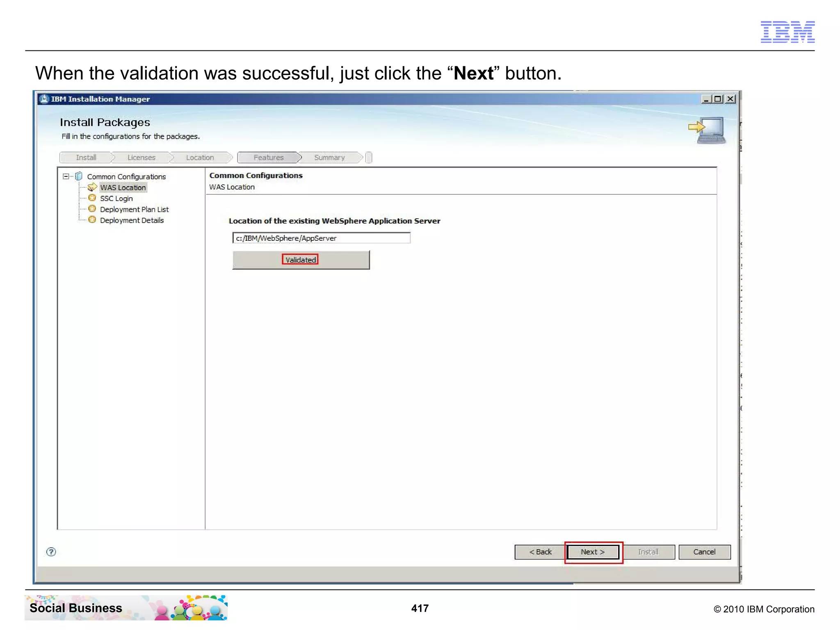Image resolution: width=840 pixels, height=630 pixels.
Task: Click the Common Configurations package icon
Action: coord(79,176)
